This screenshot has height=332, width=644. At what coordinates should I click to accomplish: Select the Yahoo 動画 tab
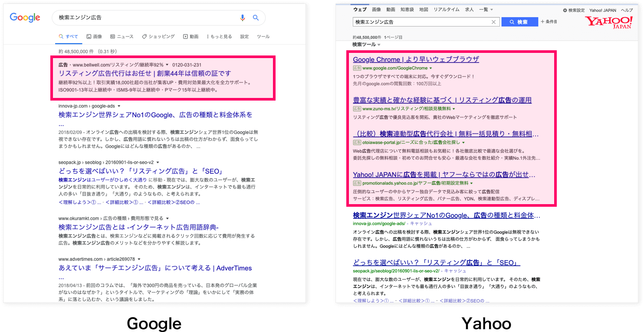tap(391, 10)
